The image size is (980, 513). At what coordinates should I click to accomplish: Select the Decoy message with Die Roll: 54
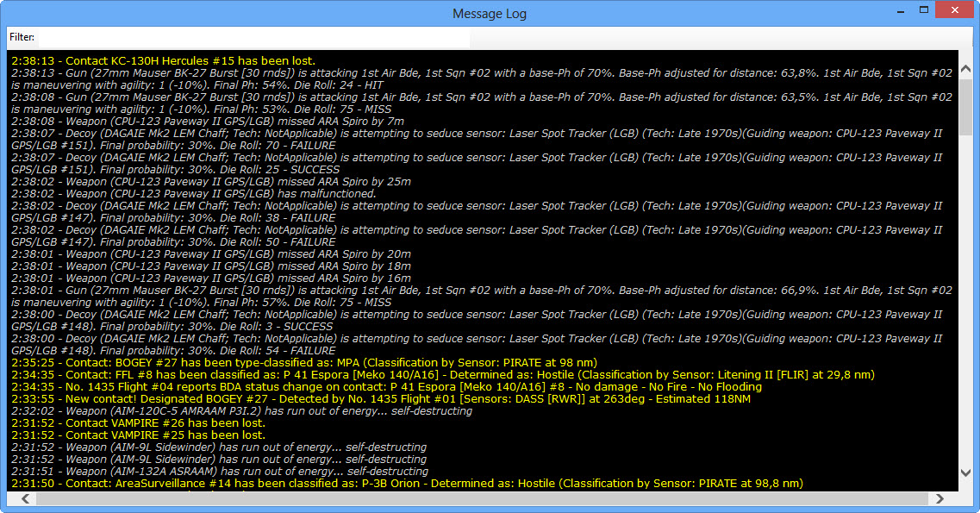[x=477, y=344]
